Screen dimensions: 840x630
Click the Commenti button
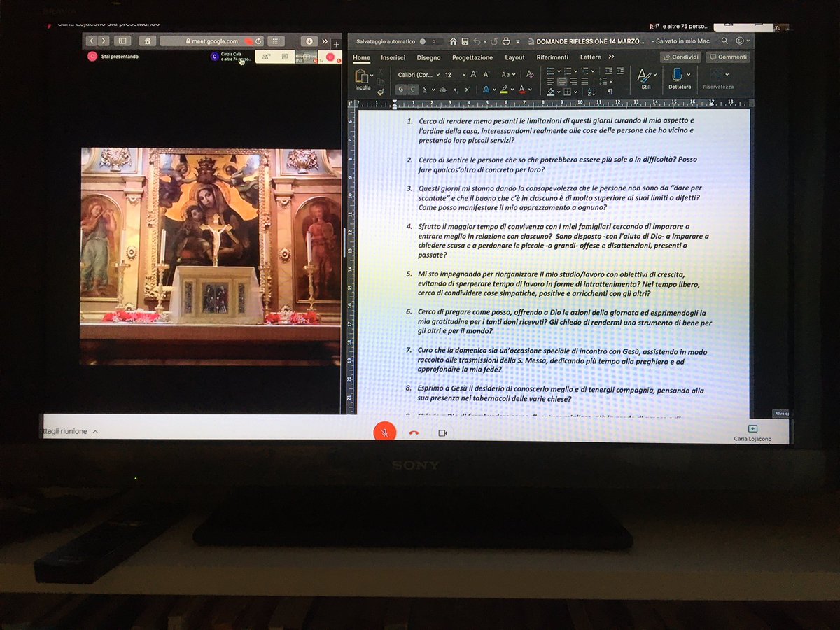[728, 57]
